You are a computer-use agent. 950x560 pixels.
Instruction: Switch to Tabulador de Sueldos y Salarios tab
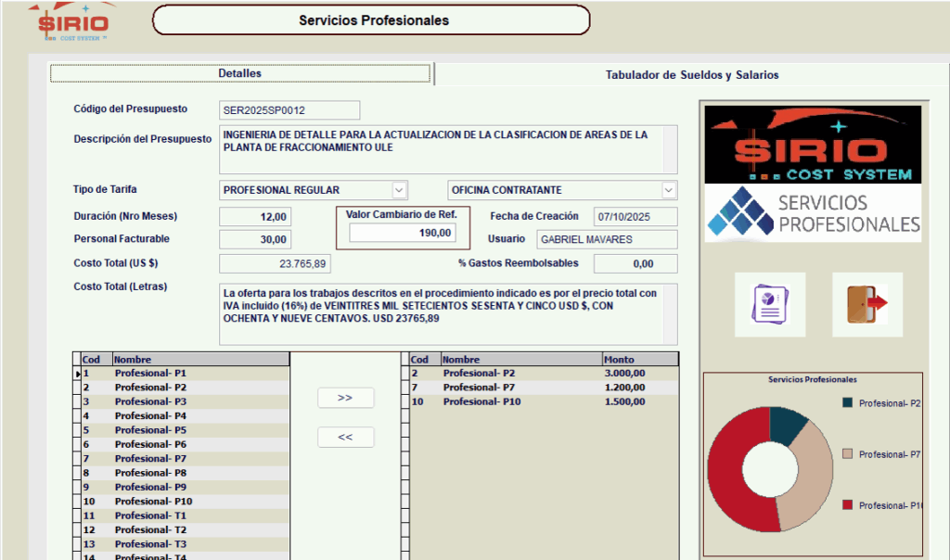[x=691, y=75]
